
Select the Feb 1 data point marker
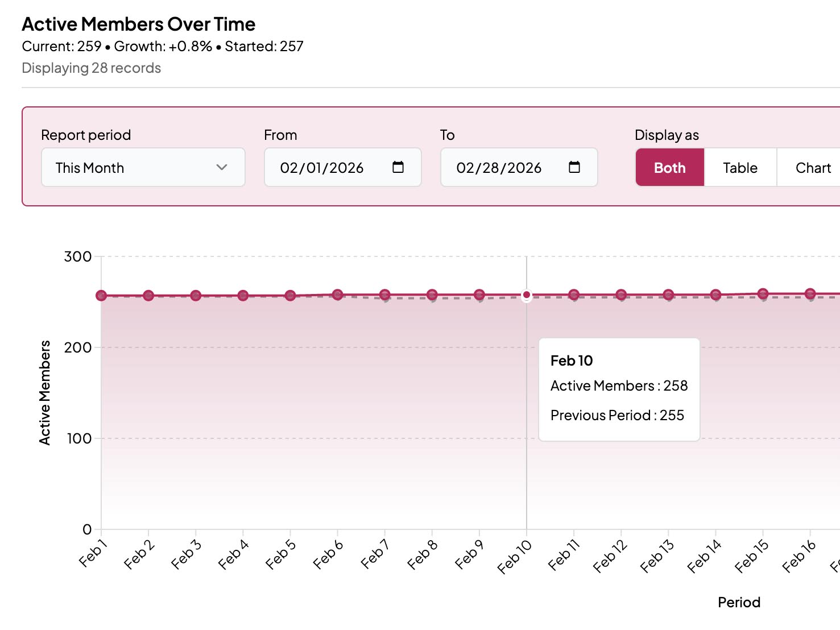pyautogui.click(x=100, y=295)
